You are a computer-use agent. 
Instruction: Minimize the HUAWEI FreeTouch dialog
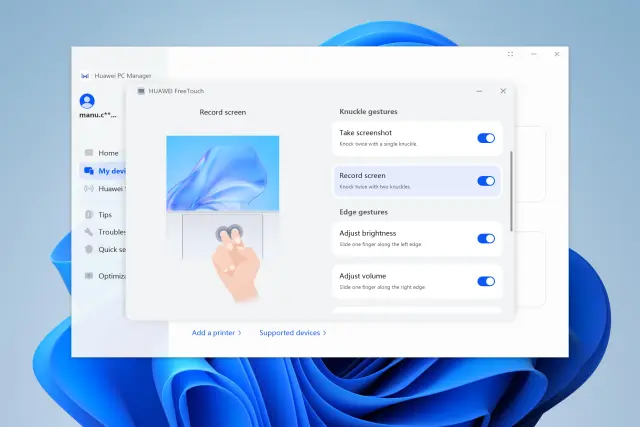tap(478, 91)
